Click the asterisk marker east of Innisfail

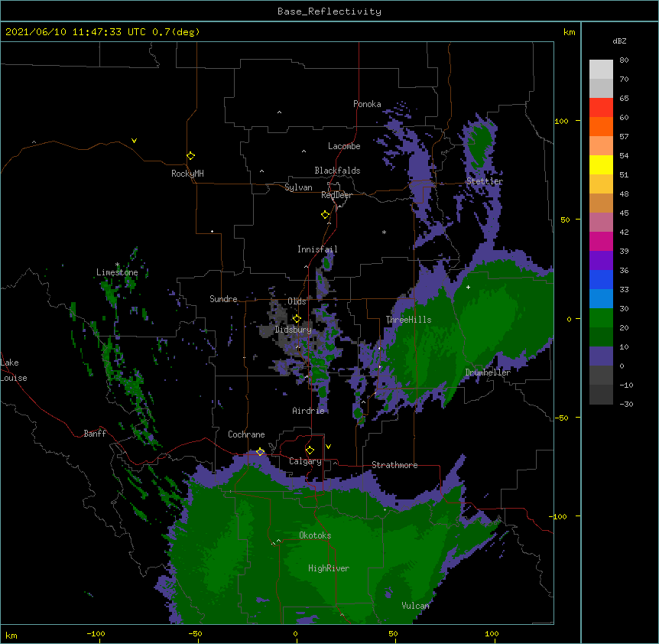coord(384,233)
